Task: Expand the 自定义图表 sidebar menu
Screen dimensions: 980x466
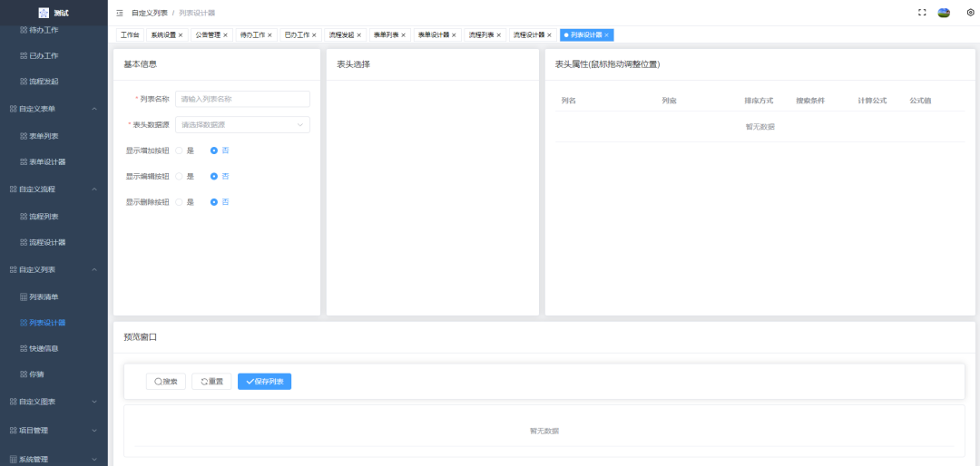Action: (x=94, y=402)
